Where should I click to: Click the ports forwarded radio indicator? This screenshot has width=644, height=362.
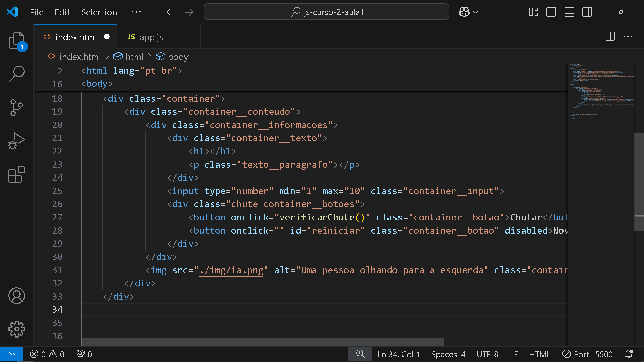click(x=84, y=354)
